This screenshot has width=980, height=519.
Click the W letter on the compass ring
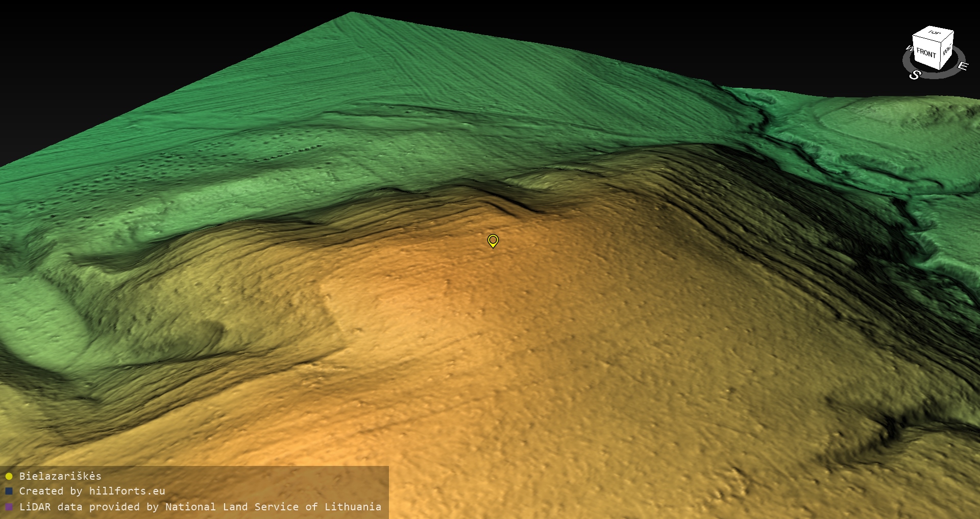pyautogui.click(x=909, y=49)
